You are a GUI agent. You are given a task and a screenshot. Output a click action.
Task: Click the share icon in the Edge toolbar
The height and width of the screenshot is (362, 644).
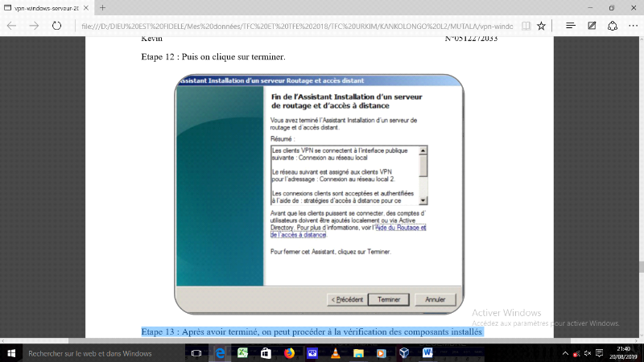613,26
